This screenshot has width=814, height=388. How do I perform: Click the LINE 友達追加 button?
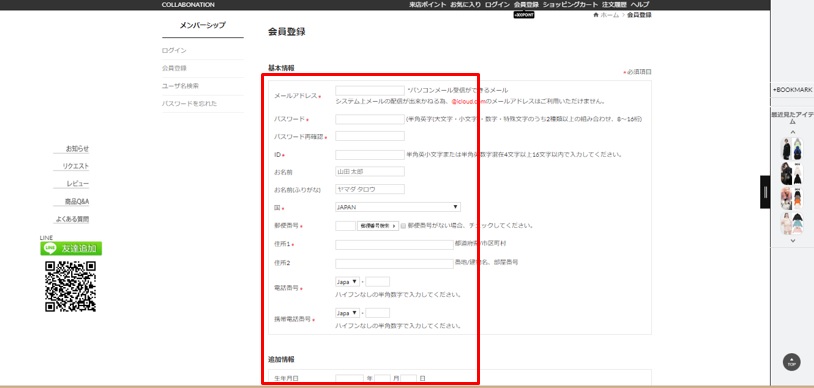[x=71, y=248]
